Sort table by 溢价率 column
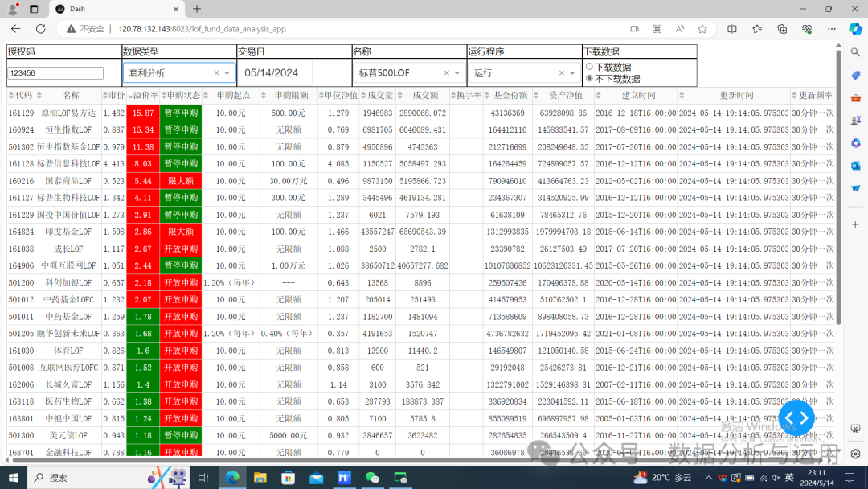The height and width of the screenshot is (489, 868). point(131,95)
